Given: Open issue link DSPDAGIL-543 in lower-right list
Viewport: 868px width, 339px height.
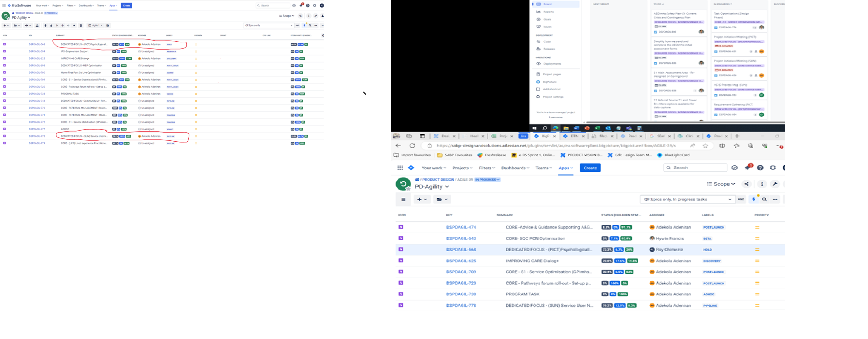Looking at the screenshot, I should [x=461, y=239].
